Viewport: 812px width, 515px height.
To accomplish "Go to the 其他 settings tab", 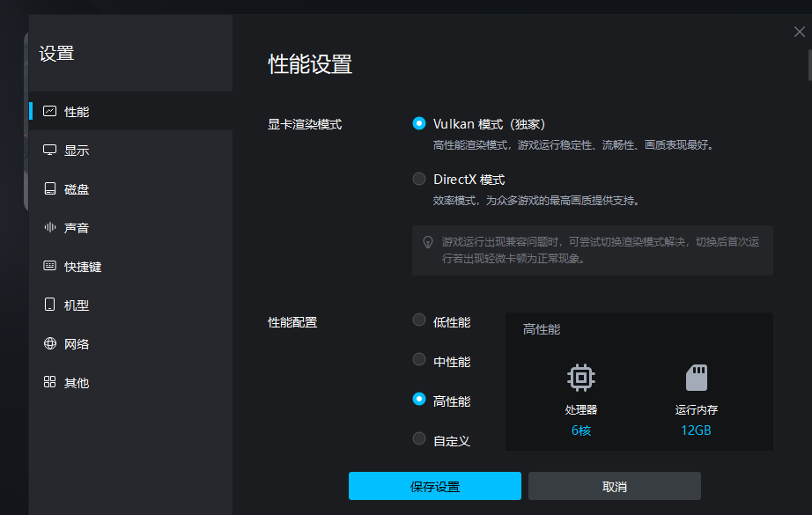I will [x=130, y=382].
